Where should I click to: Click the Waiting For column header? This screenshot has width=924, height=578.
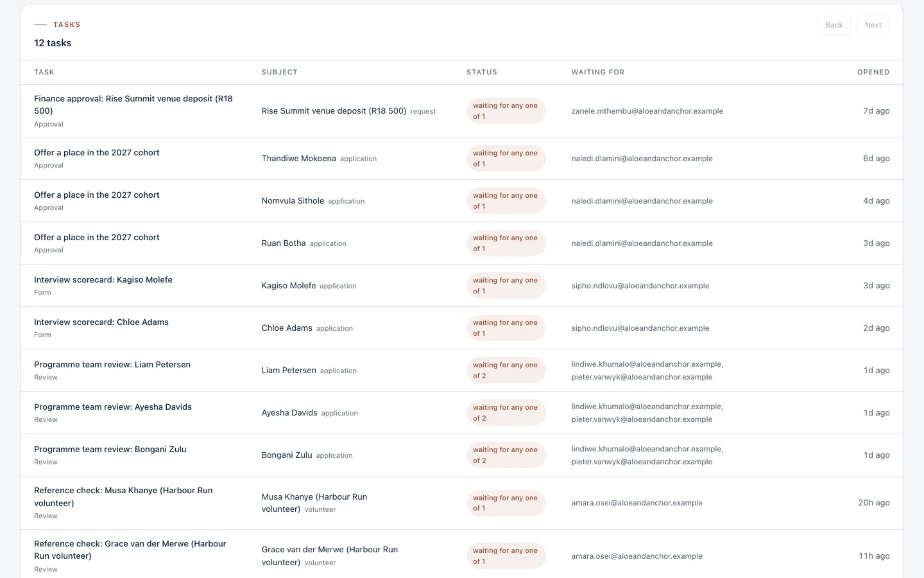click(598, 73)
